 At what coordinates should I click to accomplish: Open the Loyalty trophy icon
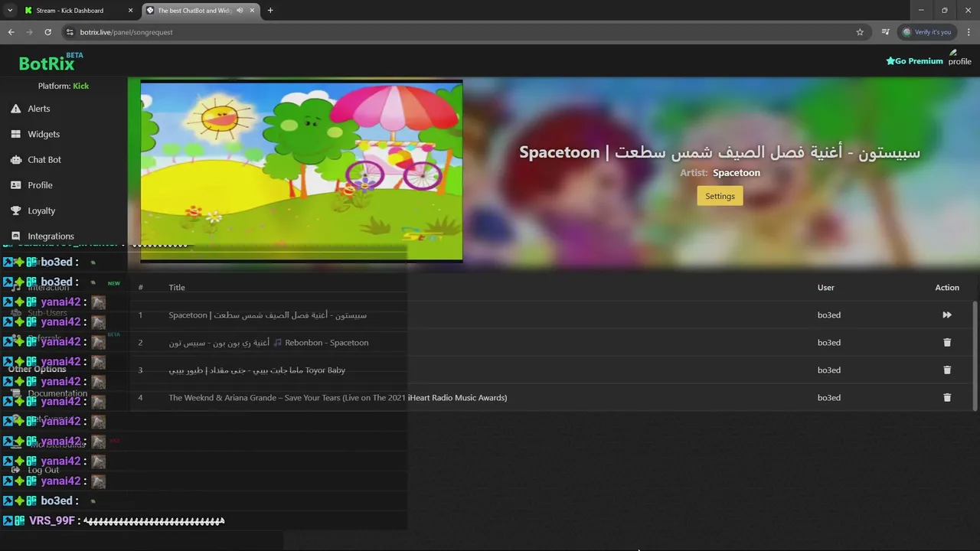pos(15,210)
